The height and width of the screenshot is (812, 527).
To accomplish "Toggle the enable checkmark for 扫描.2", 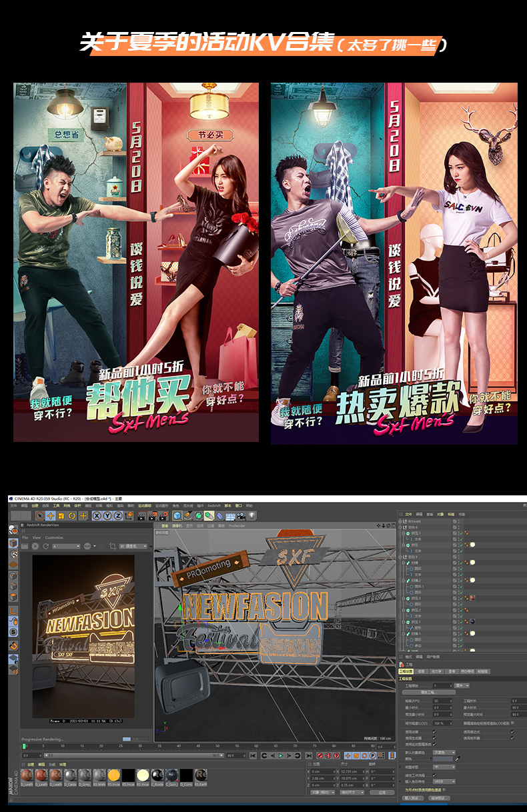I will (462, 581).
